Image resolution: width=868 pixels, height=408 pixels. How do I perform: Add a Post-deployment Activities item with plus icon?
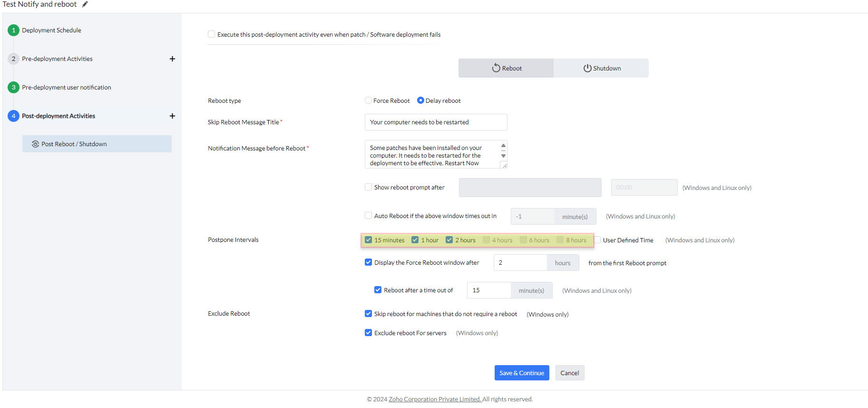[x=172, y=116]
